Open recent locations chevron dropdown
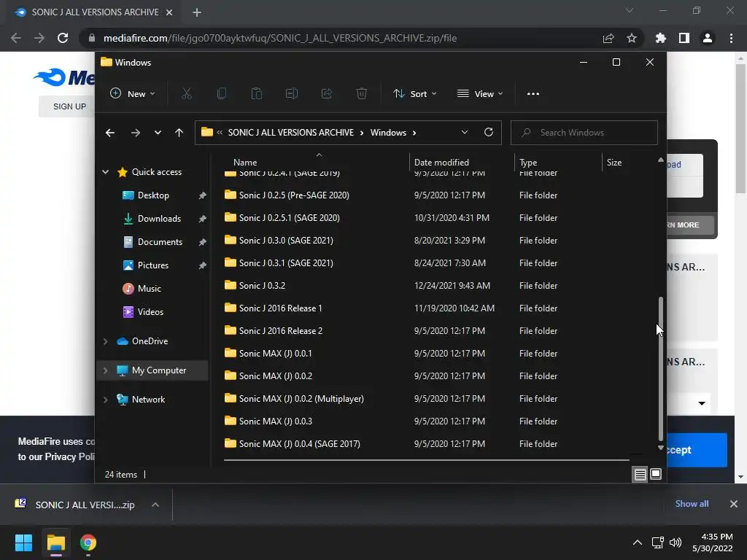This screenshot has height=560, width=747. click(158, 133)
